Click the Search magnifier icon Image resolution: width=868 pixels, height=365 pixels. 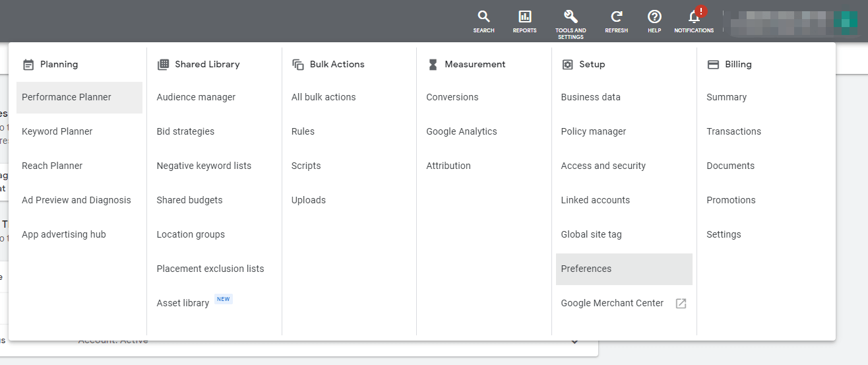click(483, 18)
